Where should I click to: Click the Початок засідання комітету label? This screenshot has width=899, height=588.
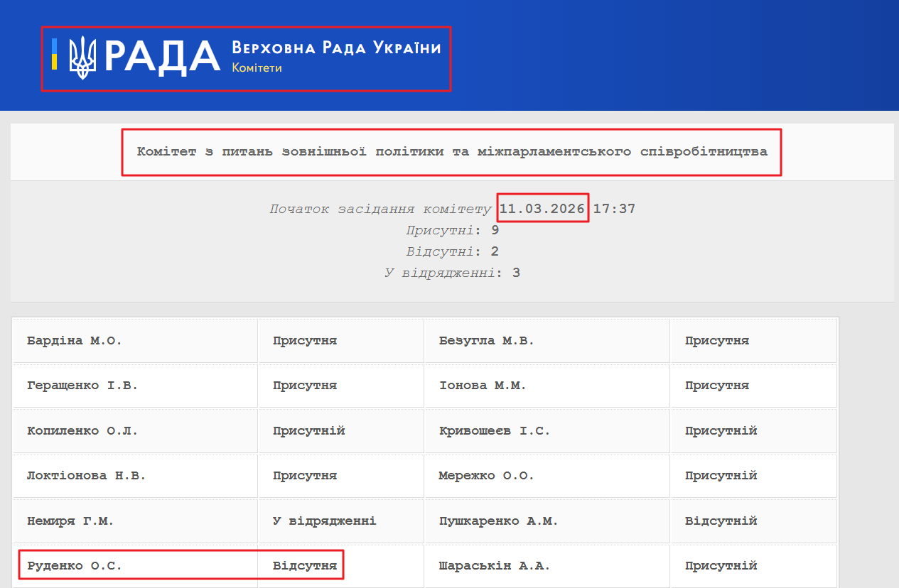(x=380, y=209)
